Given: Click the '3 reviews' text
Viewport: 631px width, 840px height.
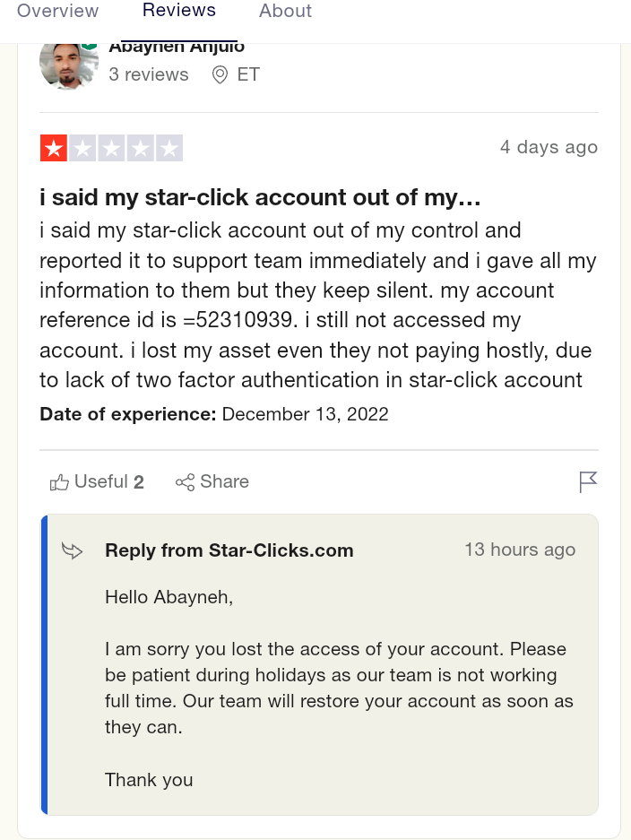Looking at the screenshot, I should pyautogui.click(x=149, y=74).
